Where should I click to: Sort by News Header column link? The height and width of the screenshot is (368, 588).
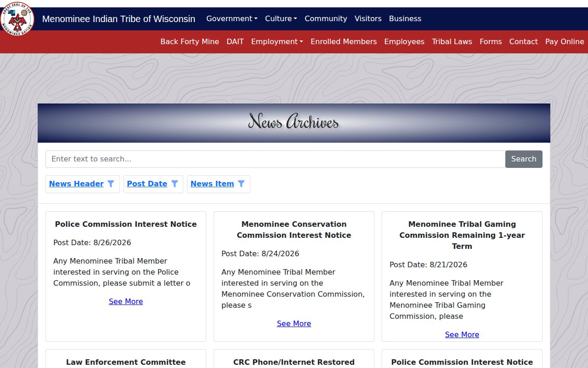tap(76, 184)
